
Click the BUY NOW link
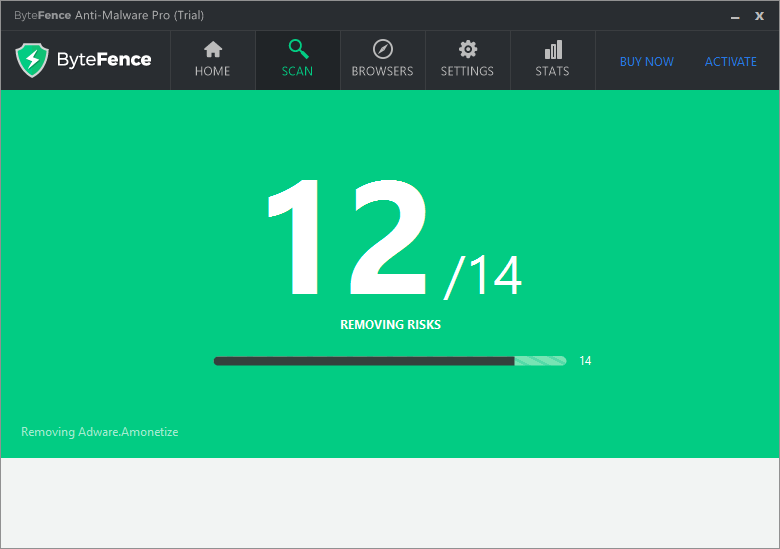647,62
